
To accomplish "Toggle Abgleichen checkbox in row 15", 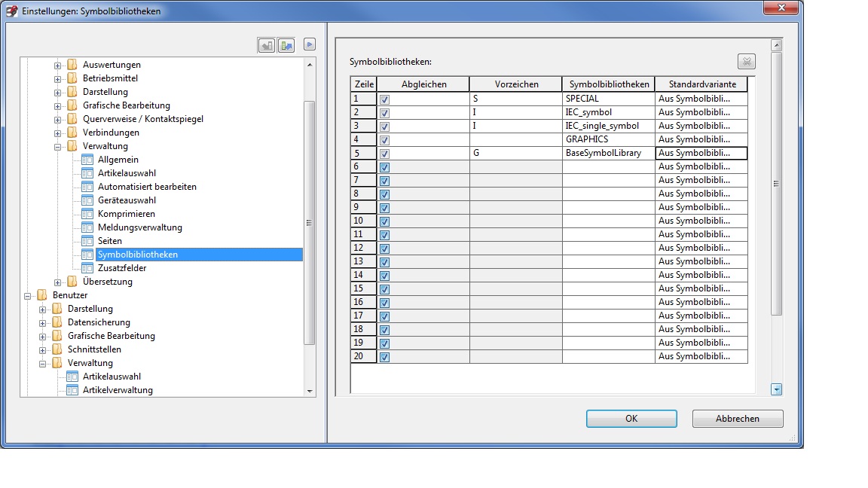I will 384,289.
